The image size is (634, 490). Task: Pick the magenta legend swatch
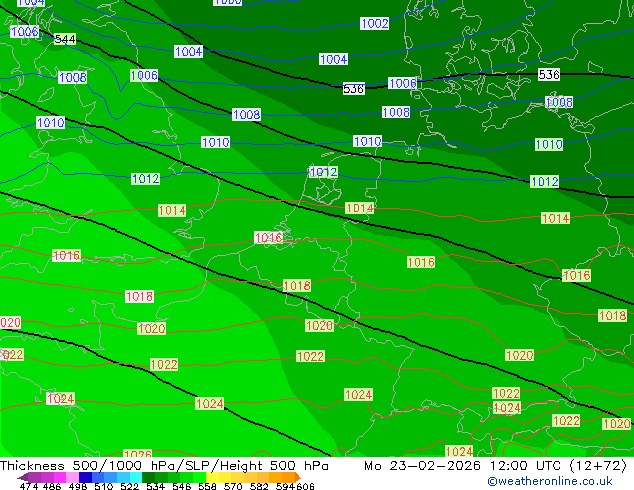click(x=60, y=477)
